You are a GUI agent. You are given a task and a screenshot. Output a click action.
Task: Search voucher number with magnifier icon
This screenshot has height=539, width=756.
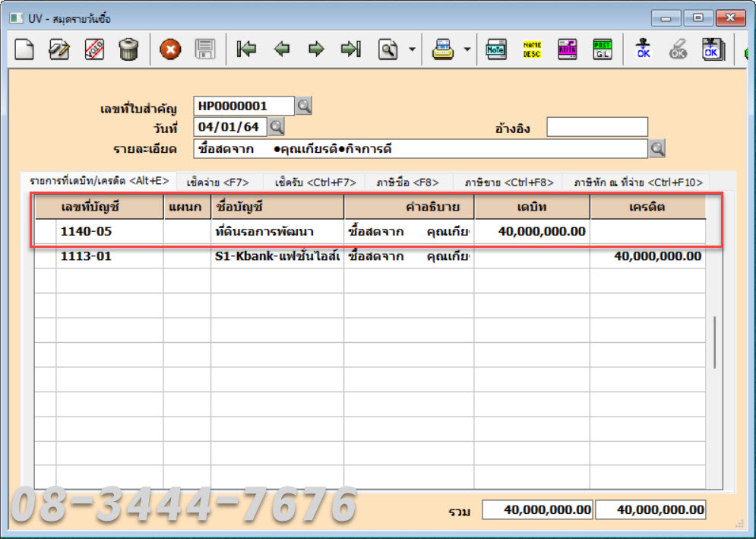click(x=304, y=106)
